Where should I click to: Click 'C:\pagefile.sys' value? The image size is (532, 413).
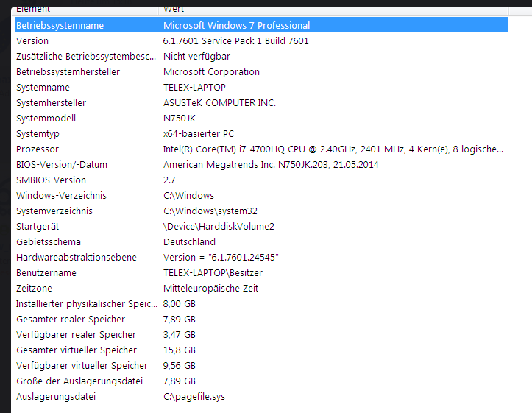[194, 397]
